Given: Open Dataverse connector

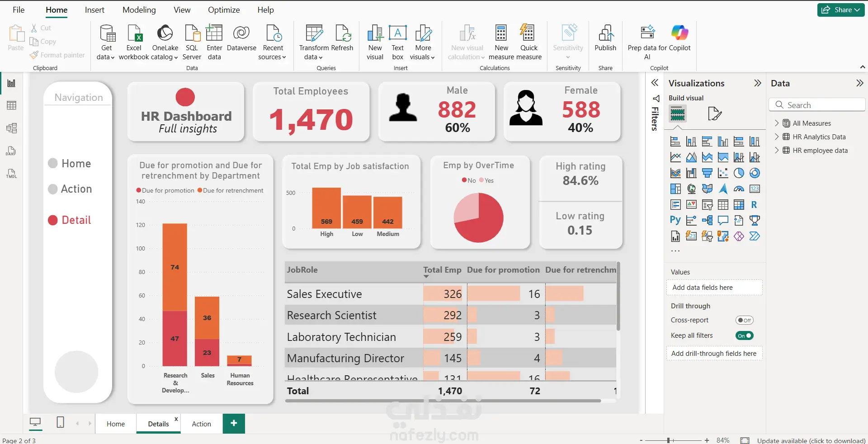Looking at the screenshot, I should pyautogui.click(x=241, y=38).
